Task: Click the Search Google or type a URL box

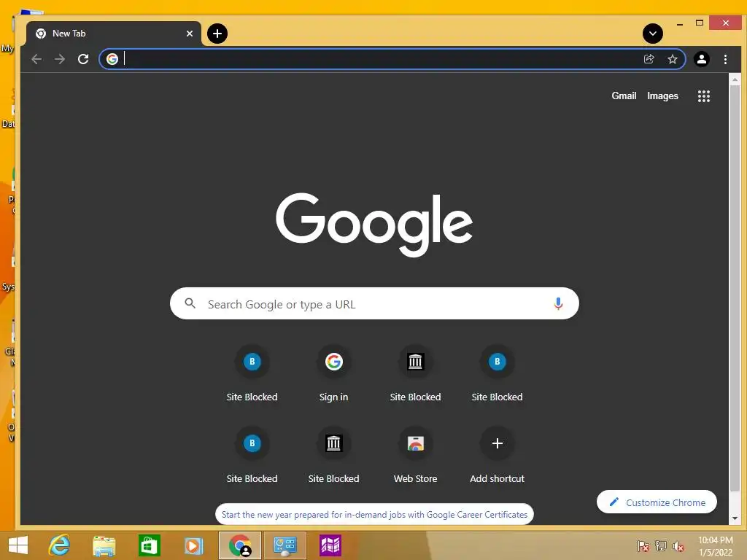Action: (374, 303)
